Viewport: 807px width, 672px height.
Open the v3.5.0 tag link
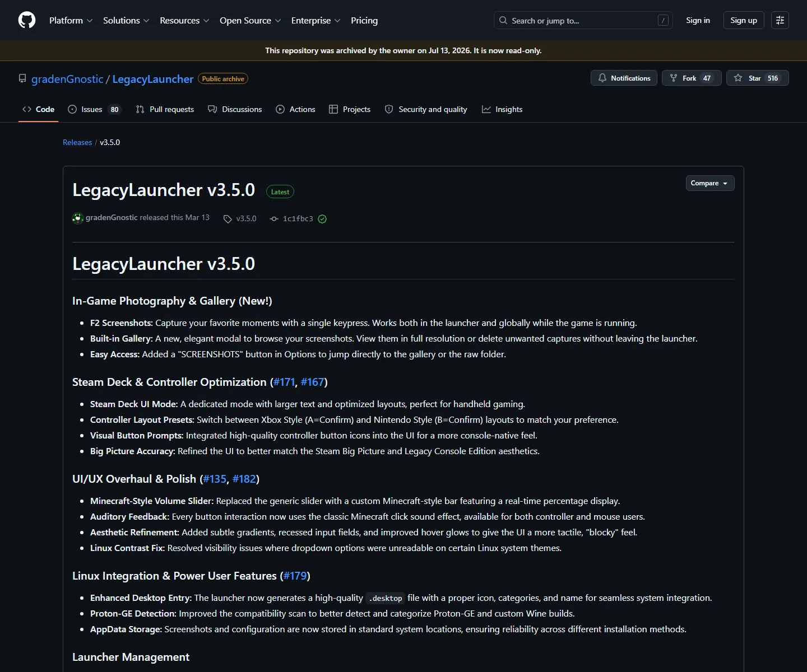click(246, 218)
